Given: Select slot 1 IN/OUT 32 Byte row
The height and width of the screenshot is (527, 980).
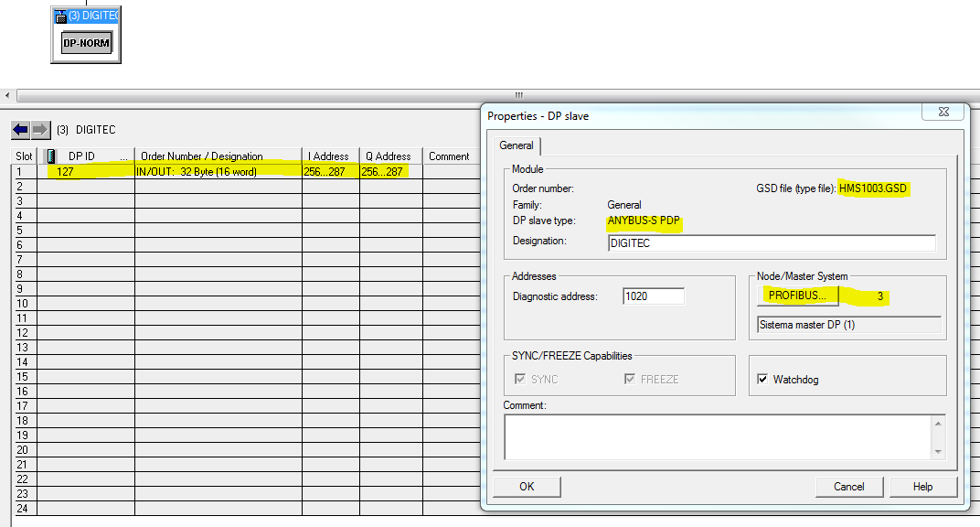Looking at the screenshot, I should [218, 171].
